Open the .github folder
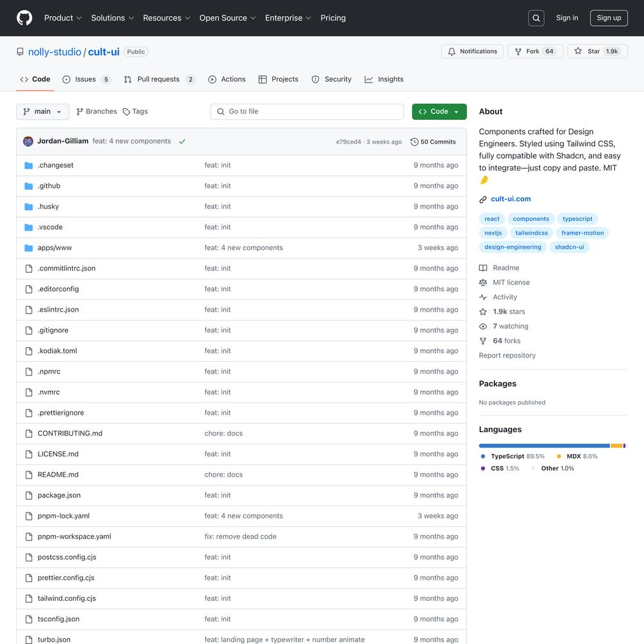This screenshot has height=644, width=644. click(49, 186)
